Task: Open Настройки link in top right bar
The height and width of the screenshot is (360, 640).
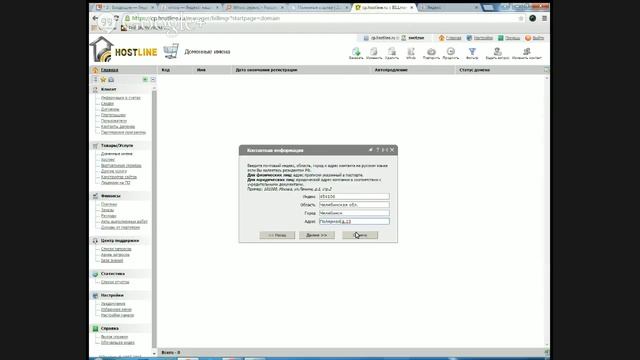Action: (x=483, y=38)
